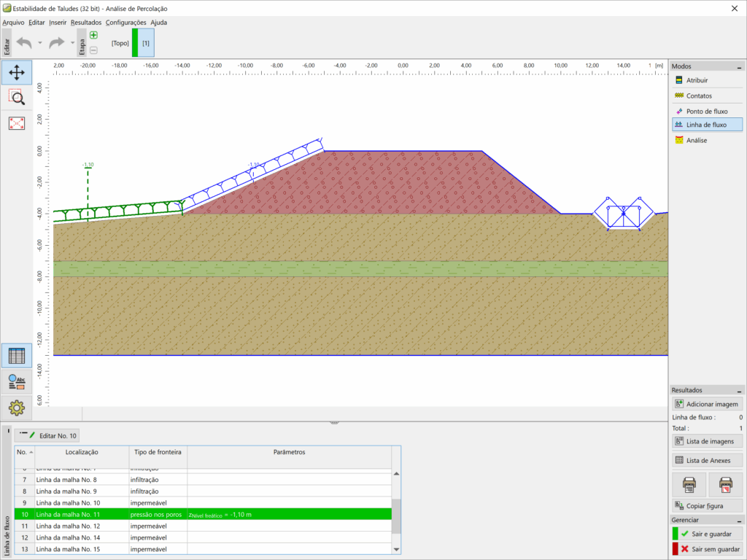Undo the last action
The height and width of the screenshot is (560, 747).
coord(24,43)
